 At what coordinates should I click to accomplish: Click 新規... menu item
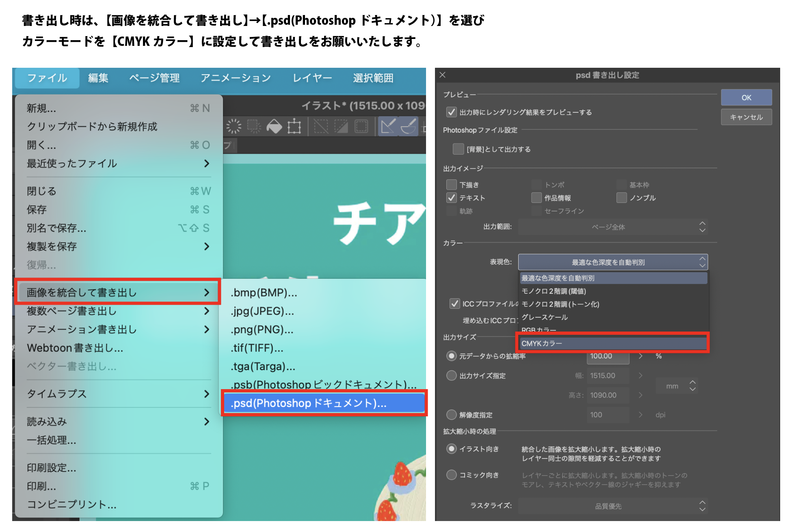tap(119, 108)
